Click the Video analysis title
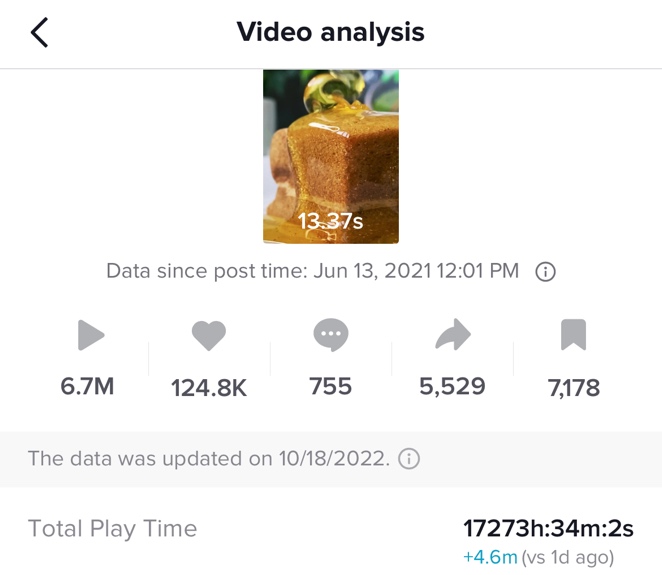Image resolution: width=662 pixels, height=575 pixels. (331, 32)
